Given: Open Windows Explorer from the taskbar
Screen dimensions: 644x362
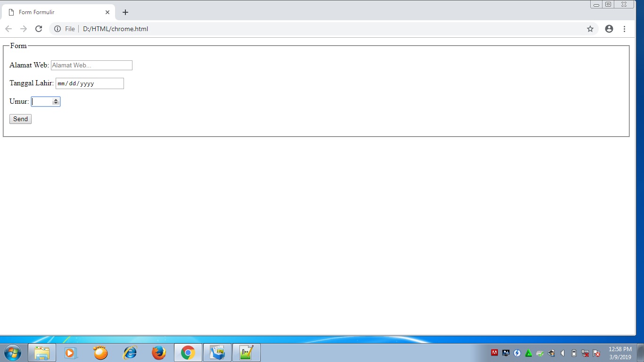Looking at the screenshot, I should tap(41, 352).
